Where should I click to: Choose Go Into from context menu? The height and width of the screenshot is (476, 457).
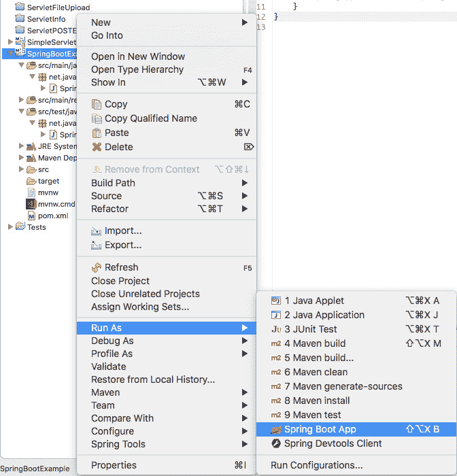point(167,35)
